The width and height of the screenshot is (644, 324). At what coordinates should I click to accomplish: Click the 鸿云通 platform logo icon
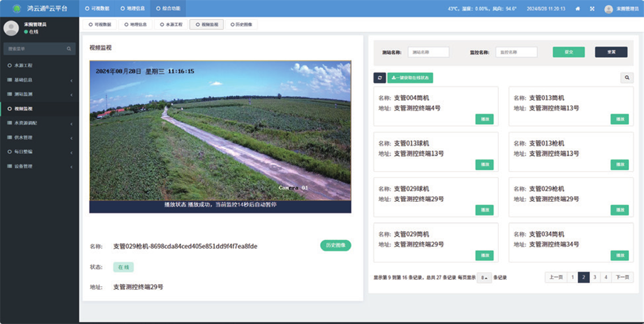pyautogui.click(x=16, y=8)
